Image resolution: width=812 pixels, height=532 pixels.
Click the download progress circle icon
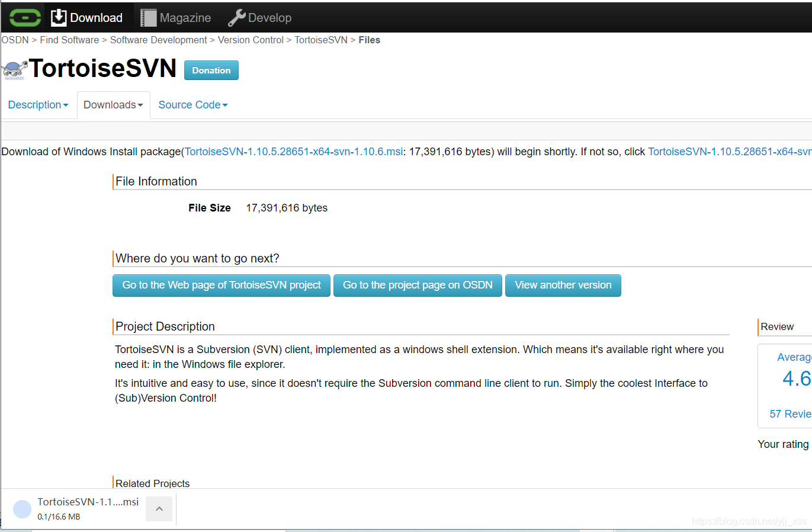point(22,509)
